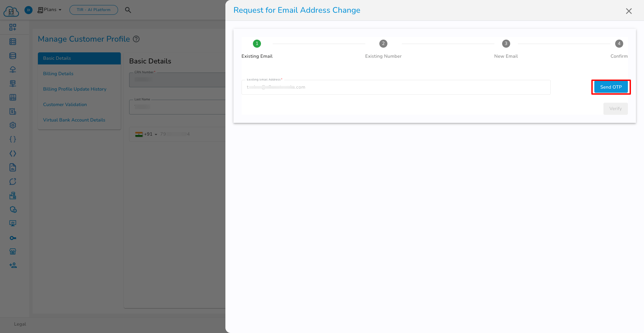Click the Existing Email Address input field
This screenshot has width=644, height=333.
click(x=396, y=87)
